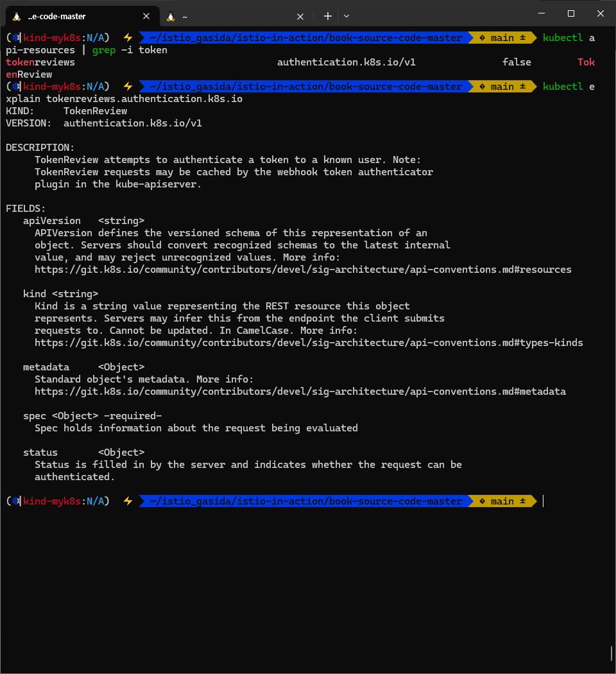Click the Linux penguin icon on second tab
This screenshot has height=674, width=616.
pyautogui.click(x=171, y=16)
